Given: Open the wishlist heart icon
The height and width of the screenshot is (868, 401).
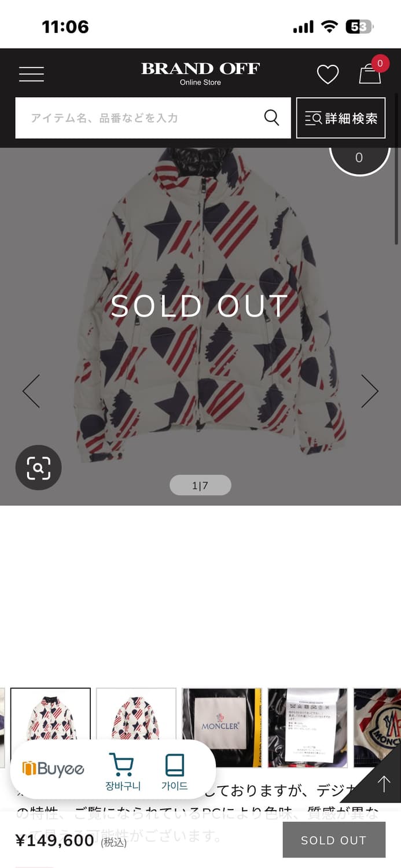Looking at the screenshot, I should [x=328, y=74].
